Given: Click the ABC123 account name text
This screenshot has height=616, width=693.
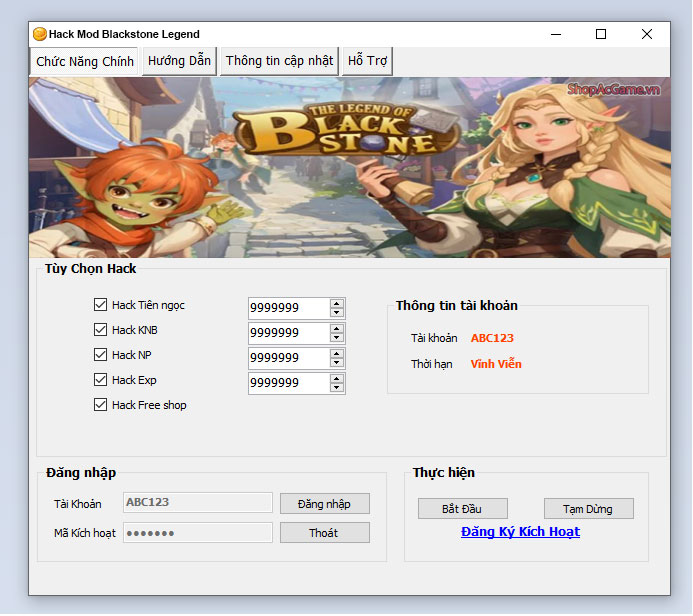Looking at the screenshot, I should coord(492,338).
